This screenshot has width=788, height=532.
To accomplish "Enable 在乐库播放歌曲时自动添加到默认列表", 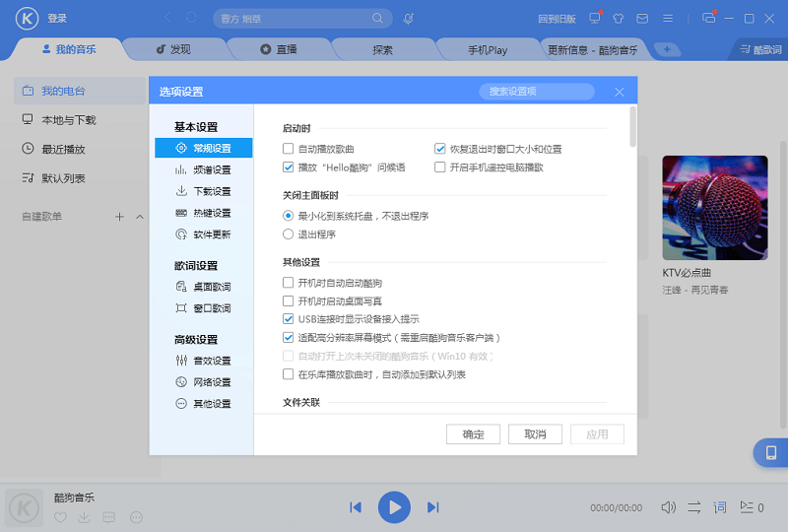I will click(x=288, y=374).
